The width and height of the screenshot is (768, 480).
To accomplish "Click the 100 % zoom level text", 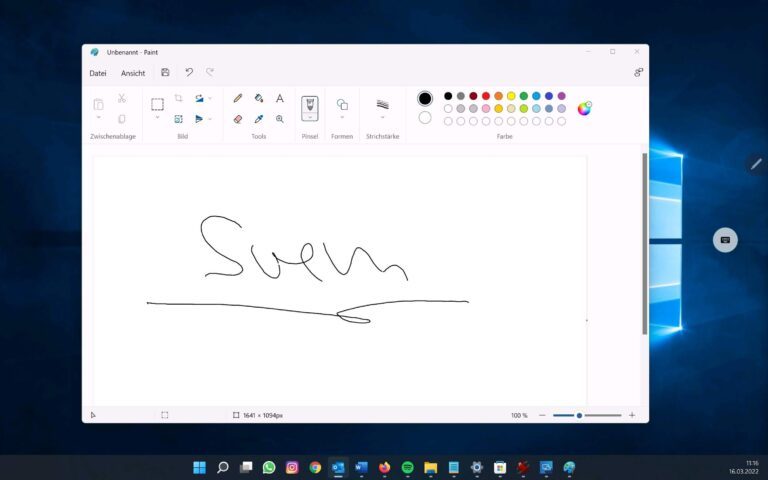I will 519,415.
